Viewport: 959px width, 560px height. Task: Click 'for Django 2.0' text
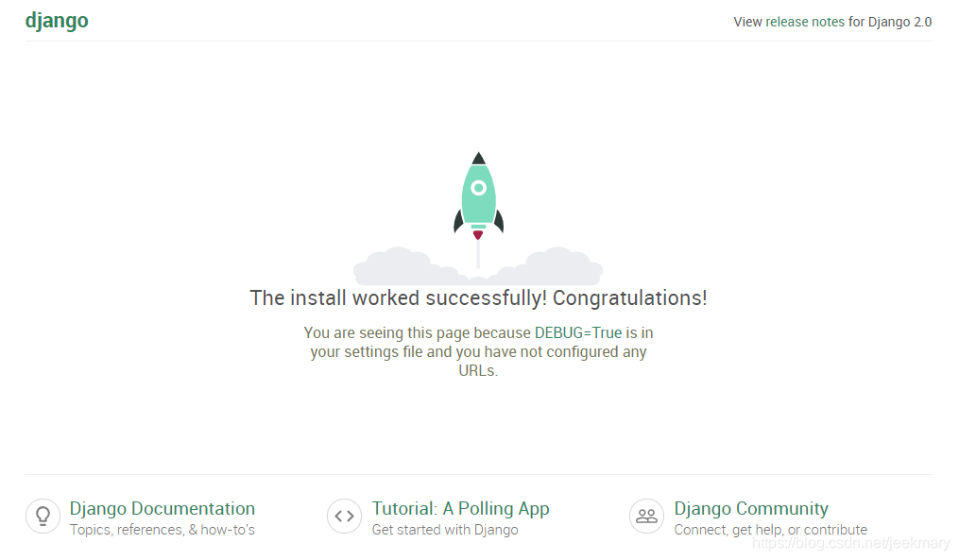click(x=890, y=22)
